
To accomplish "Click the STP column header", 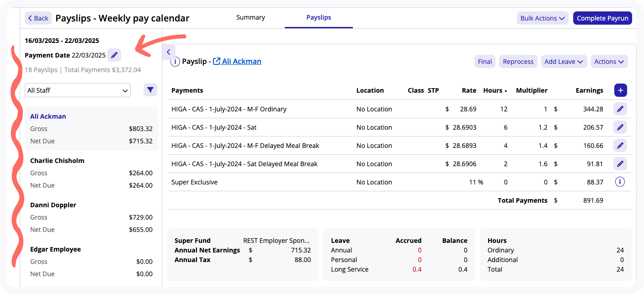I will pyautogui.click(x=433, y=90).
